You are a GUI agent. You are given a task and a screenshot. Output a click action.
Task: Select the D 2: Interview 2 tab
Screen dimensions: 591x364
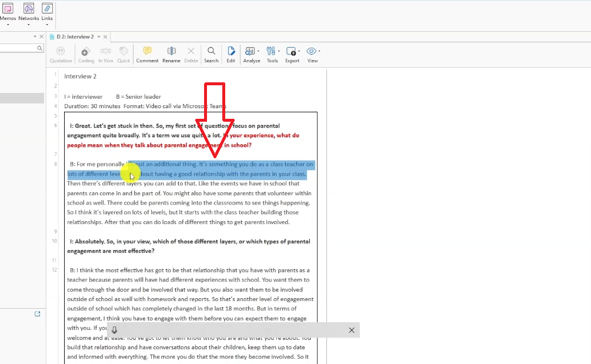pyautogui.click(x=74, y=37)
